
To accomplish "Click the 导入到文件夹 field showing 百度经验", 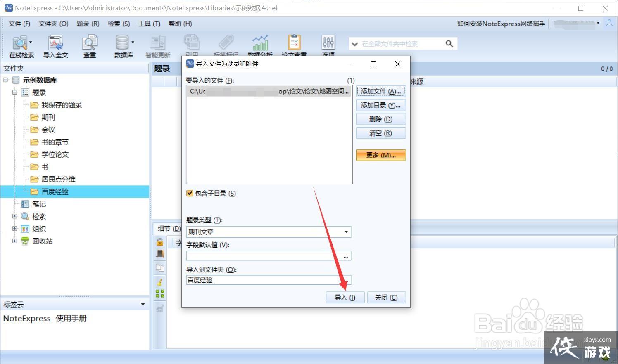I will point(269,280).
